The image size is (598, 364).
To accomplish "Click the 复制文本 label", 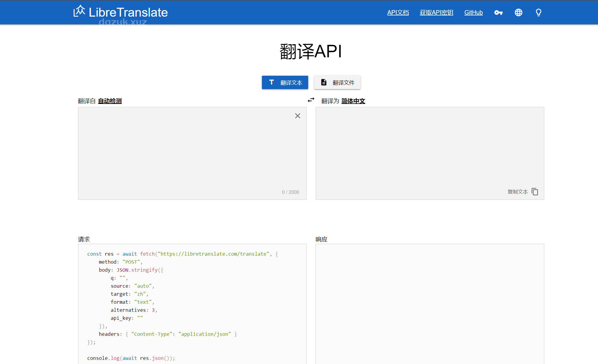I will [x=518, y=192].
